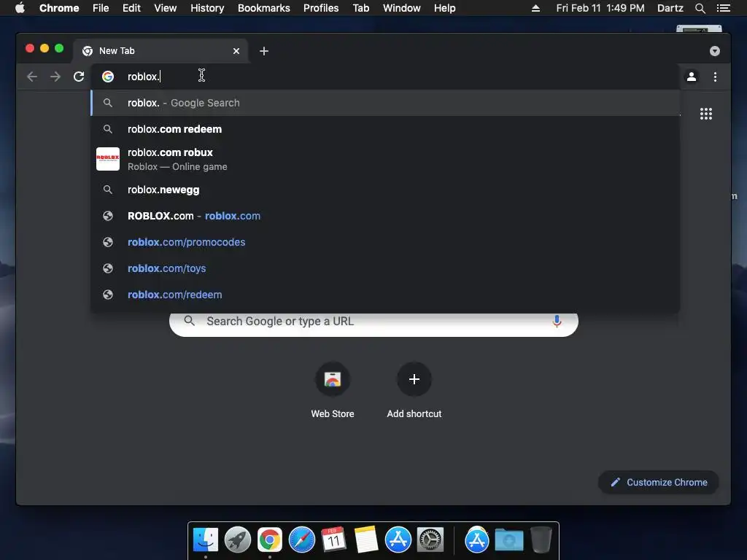This screenshot has width=747, height=560.
Task: Reload the current page
Action: click(79, 77)
